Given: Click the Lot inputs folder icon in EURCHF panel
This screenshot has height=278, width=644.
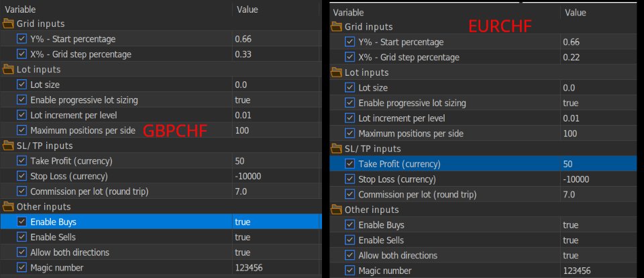Looking at the screenshot, I should (336, 73).
